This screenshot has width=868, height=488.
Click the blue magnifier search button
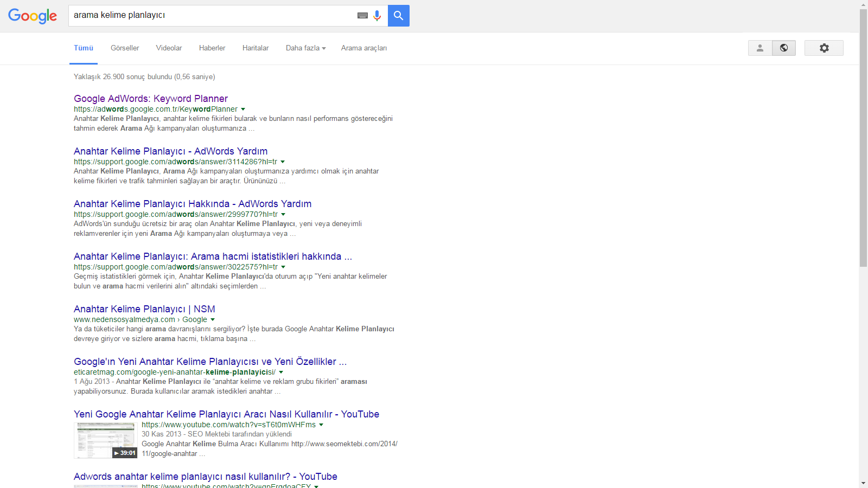pos(399,16)
